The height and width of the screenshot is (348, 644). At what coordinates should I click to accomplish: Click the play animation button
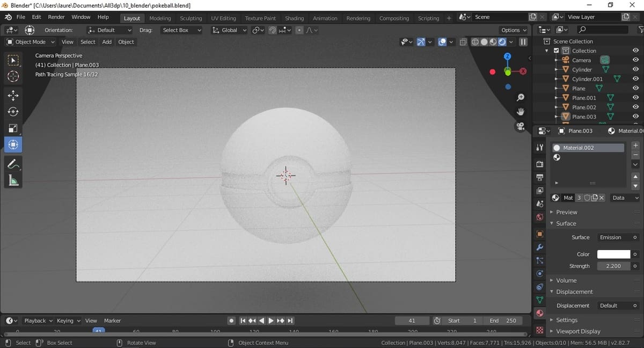point(271,321)
